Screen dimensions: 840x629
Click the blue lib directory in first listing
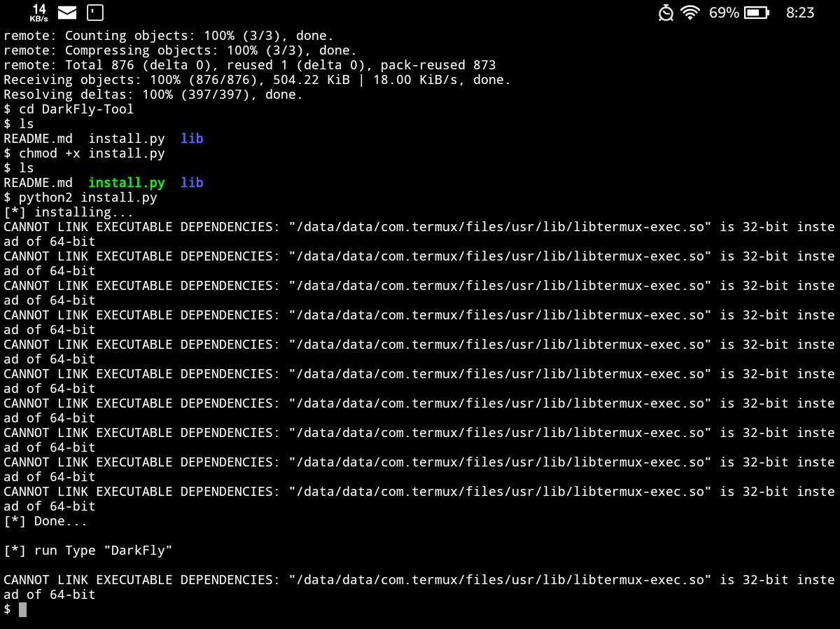192,139
